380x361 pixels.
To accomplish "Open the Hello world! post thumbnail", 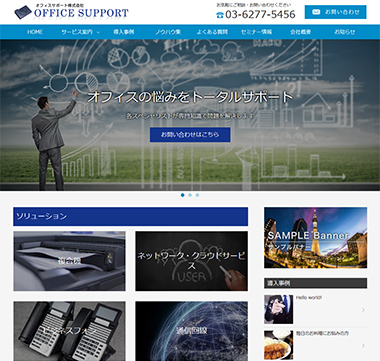I will [279, 309].
